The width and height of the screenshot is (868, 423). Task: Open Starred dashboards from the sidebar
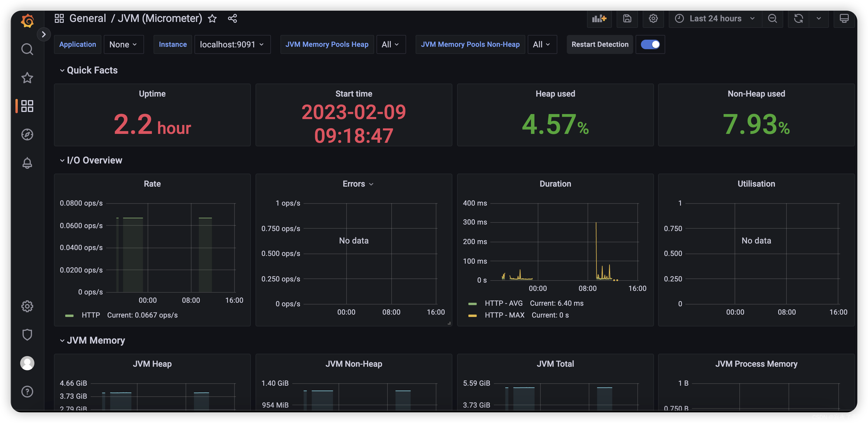tap(27, 78)
